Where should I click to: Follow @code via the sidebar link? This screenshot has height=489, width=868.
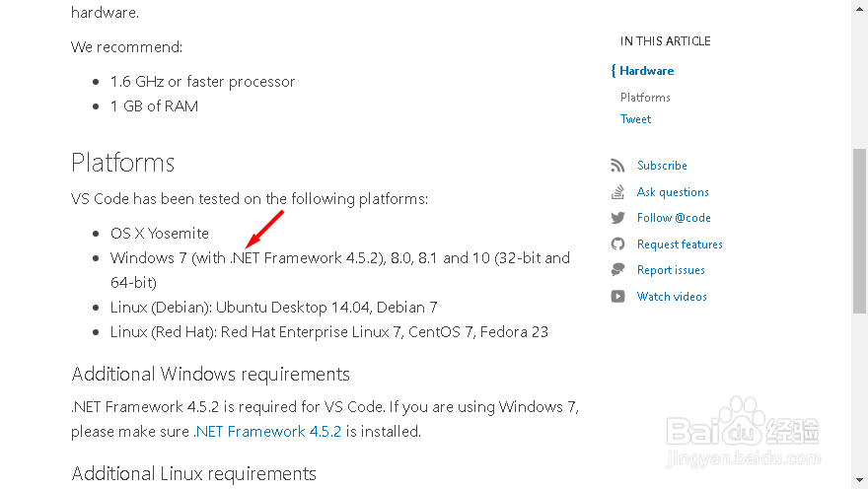[674, 218]
